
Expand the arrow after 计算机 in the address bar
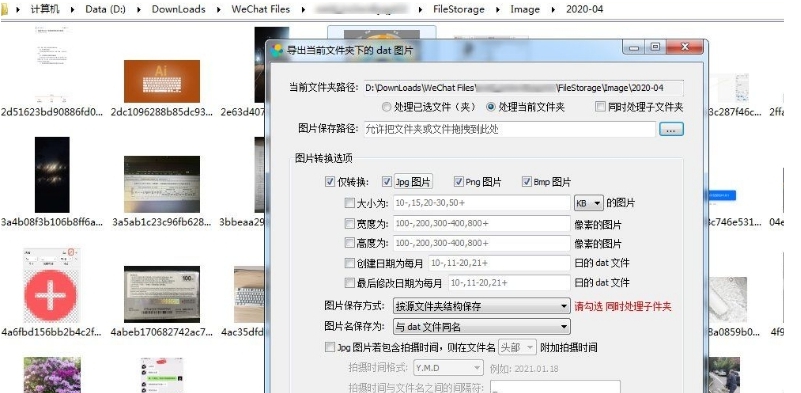tap(72, 9)
